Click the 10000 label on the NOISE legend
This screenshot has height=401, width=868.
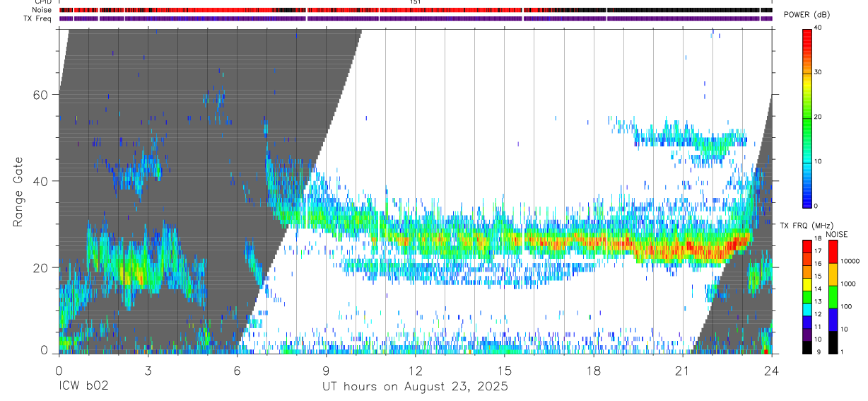pos(850,261)
